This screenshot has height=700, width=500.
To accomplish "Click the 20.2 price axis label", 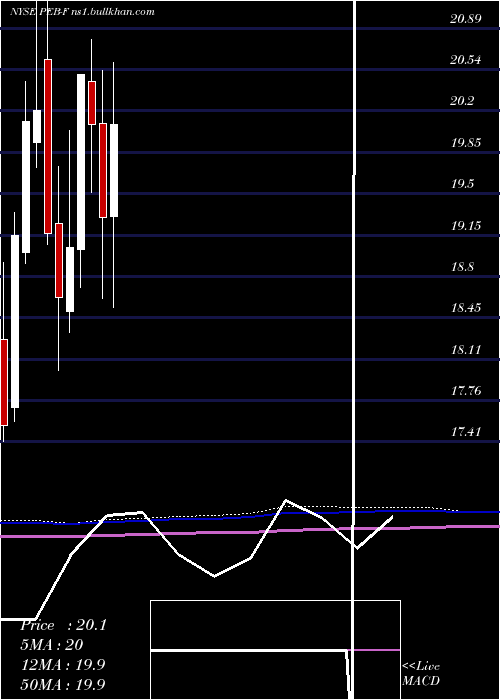I will pyautogui.click(x=462, y=101).
